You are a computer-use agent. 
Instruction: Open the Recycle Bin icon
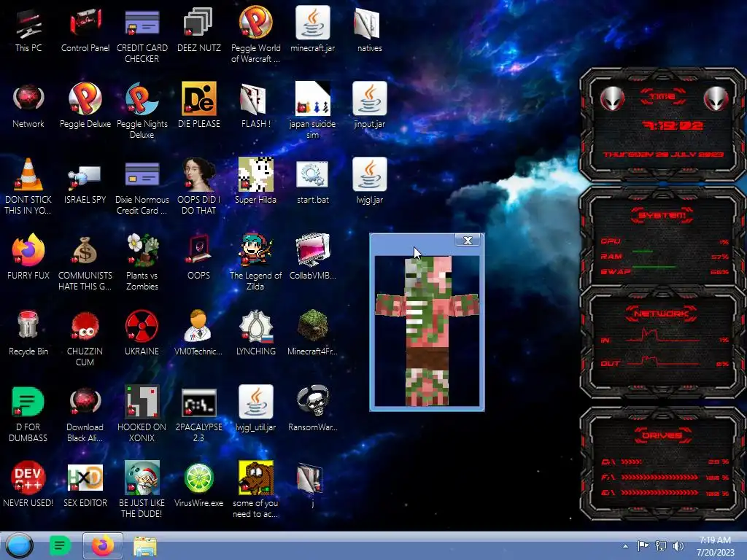pyautogui.click(x=28, y=332)
